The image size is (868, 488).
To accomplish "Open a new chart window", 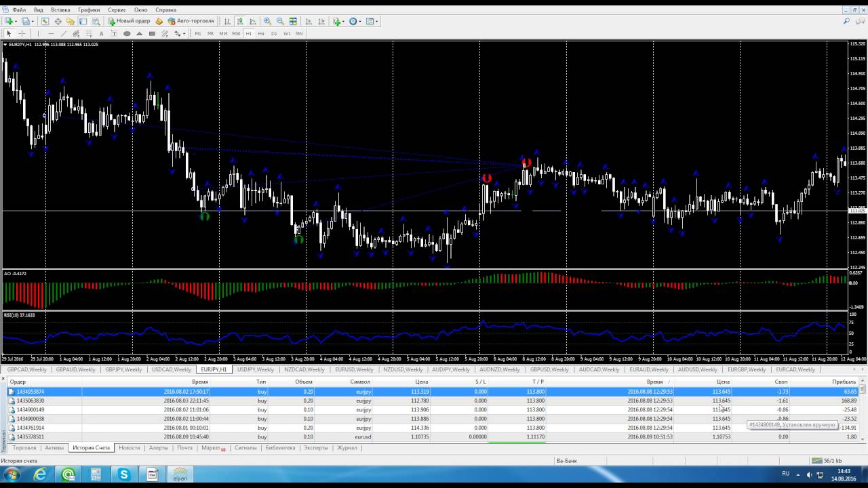I will [x=9, y=21].
